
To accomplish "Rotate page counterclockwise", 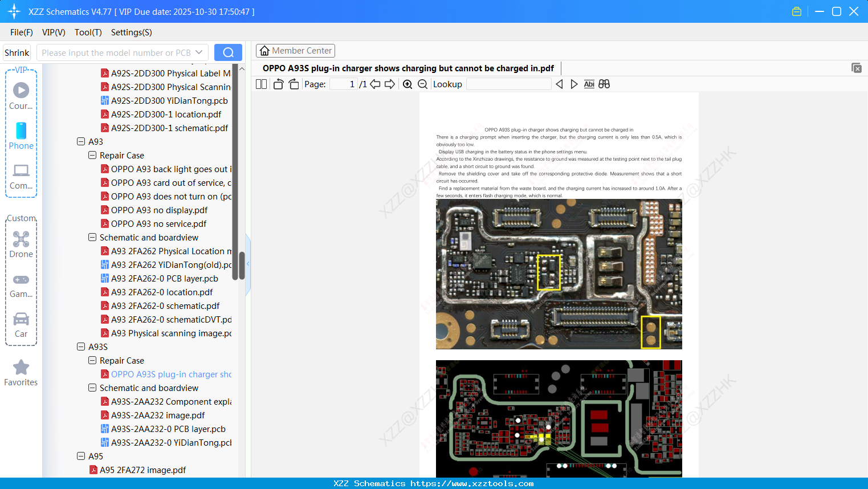I will click(x=278, y=84).
